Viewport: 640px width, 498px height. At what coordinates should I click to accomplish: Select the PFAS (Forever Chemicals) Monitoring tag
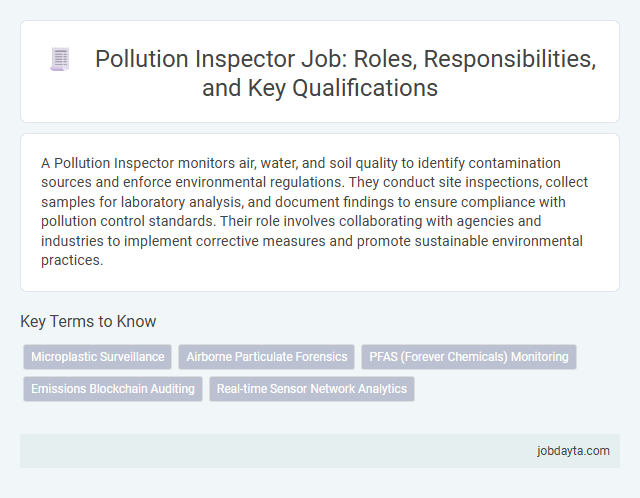(x=469, y=357)
